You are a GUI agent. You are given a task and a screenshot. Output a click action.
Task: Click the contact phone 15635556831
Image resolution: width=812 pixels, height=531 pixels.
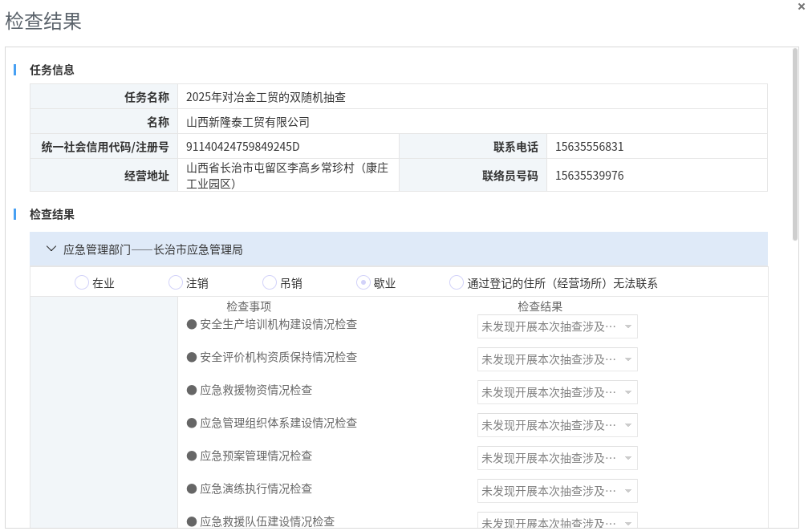coord(589,147)
